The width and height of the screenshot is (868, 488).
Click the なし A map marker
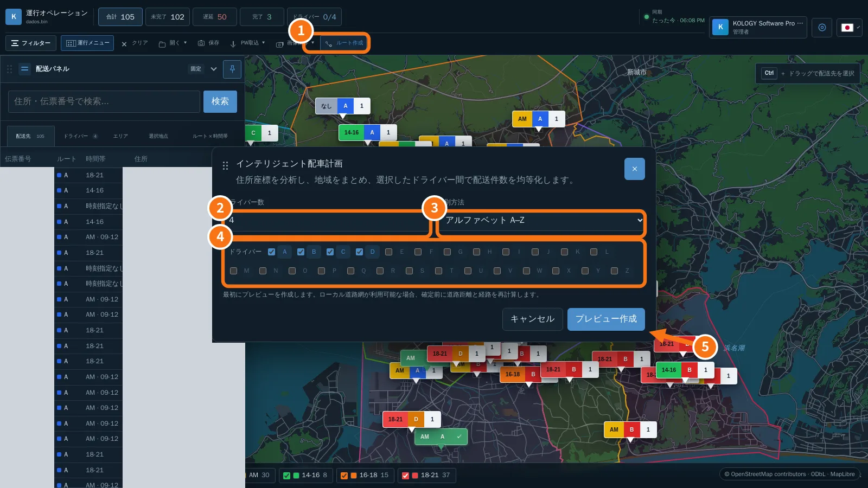click(343, 106)
